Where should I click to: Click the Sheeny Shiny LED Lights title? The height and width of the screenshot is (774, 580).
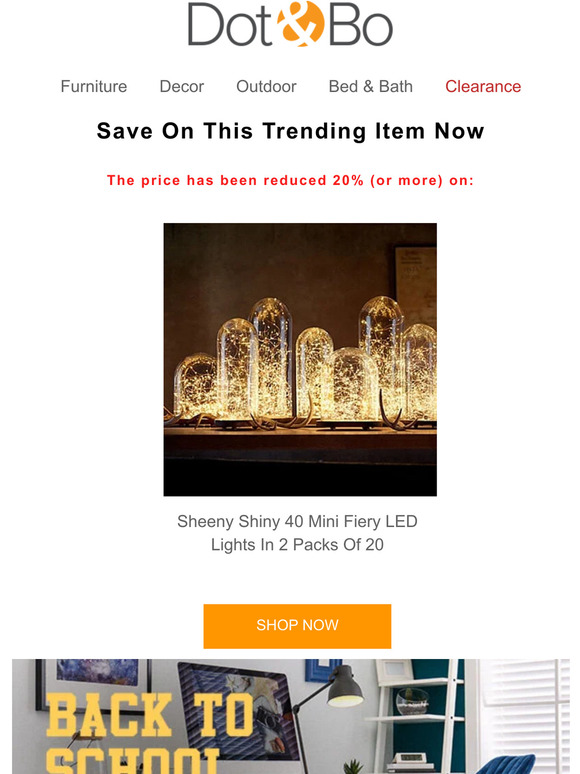pos(297,533)
